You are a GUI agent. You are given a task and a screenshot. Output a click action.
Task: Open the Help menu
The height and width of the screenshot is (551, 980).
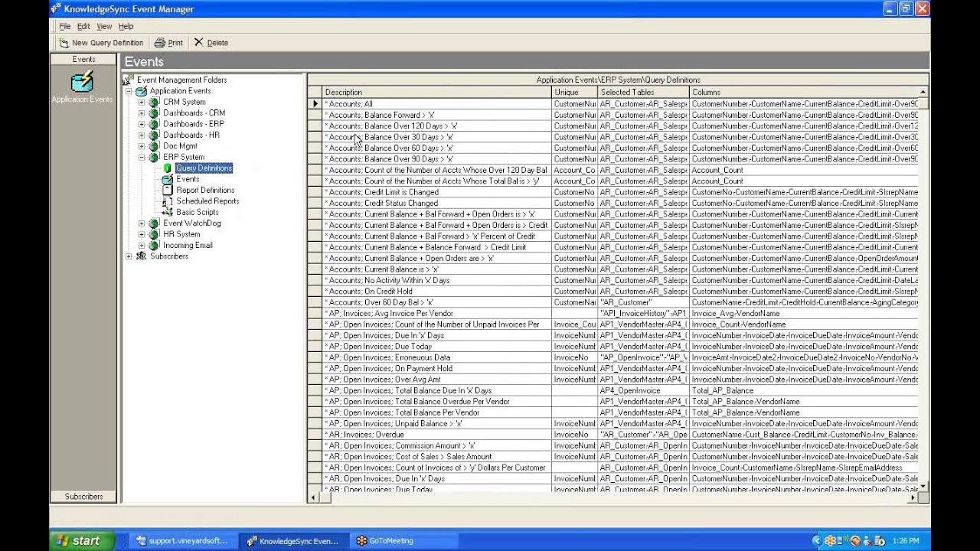click(x=126, y=26)
